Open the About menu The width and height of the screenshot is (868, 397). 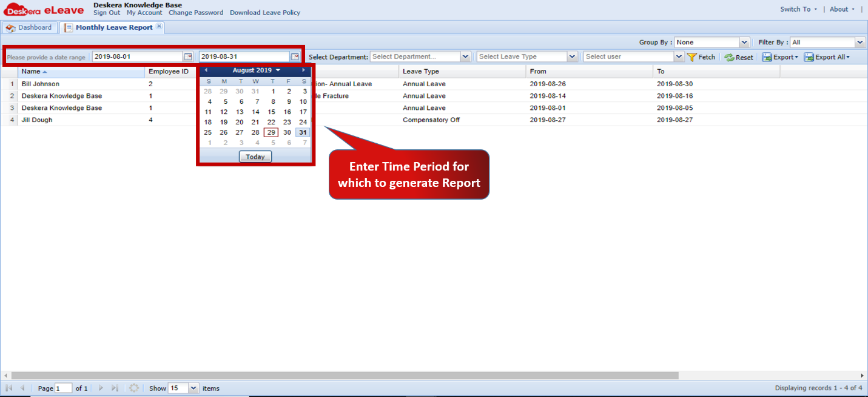pos(842,9)
